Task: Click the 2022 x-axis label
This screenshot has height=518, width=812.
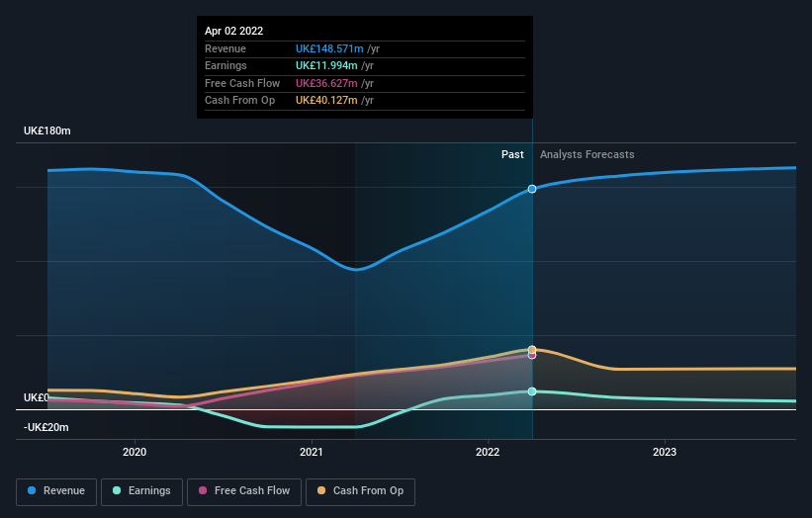Action: 488,452
